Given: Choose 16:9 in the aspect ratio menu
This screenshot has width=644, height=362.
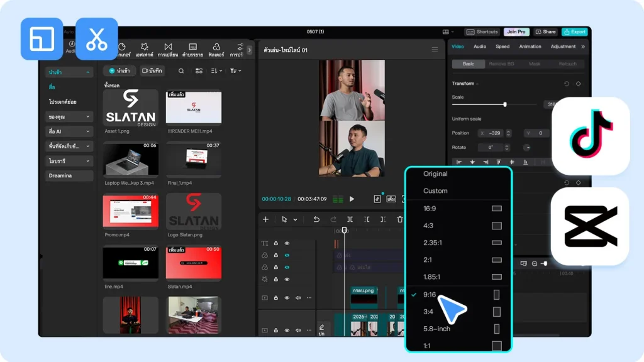Looking at the screenshot, I should [458, 209].
